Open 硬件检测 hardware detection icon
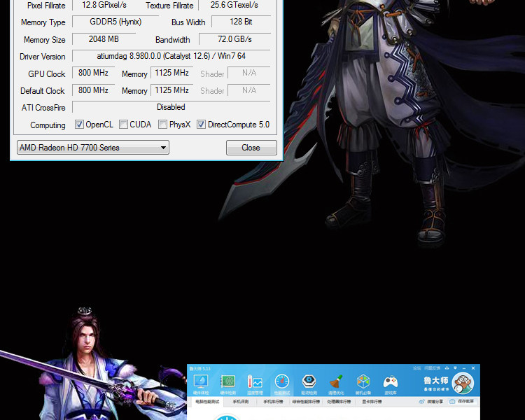Viewport: 525px width, 420px height. 228,384
